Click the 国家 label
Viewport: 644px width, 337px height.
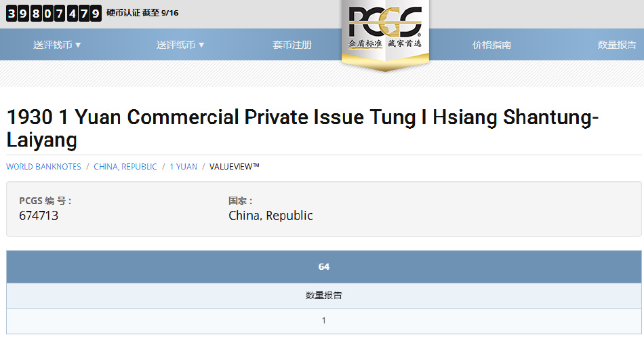click(240, 201)
